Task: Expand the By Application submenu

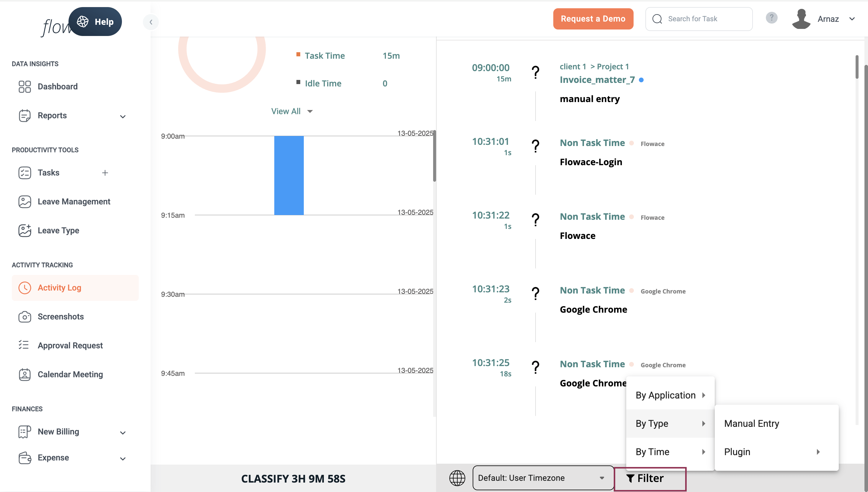Action: 670,395
